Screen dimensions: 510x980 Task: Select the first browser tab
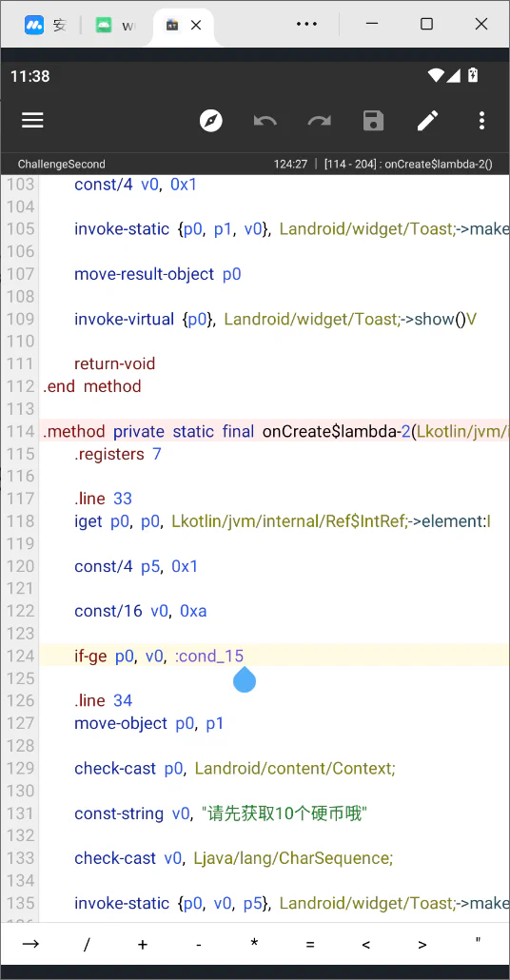[45, 25]
